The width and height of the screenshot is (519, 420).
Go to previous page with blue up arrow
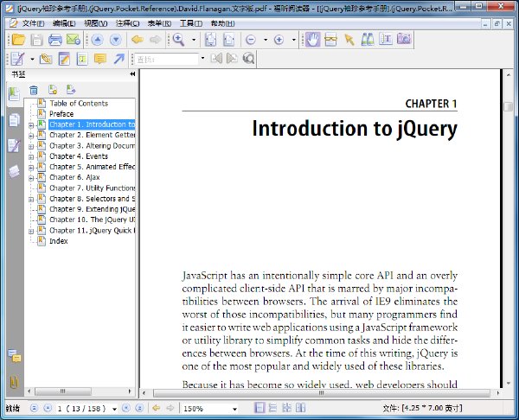pyautogui.click(x=97, y=40)
